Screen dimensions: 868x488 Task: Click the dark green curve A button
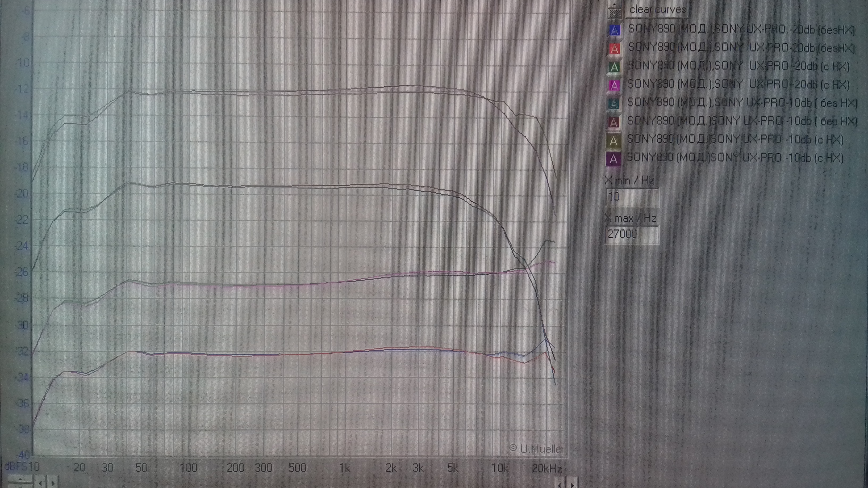click(614, 67)
